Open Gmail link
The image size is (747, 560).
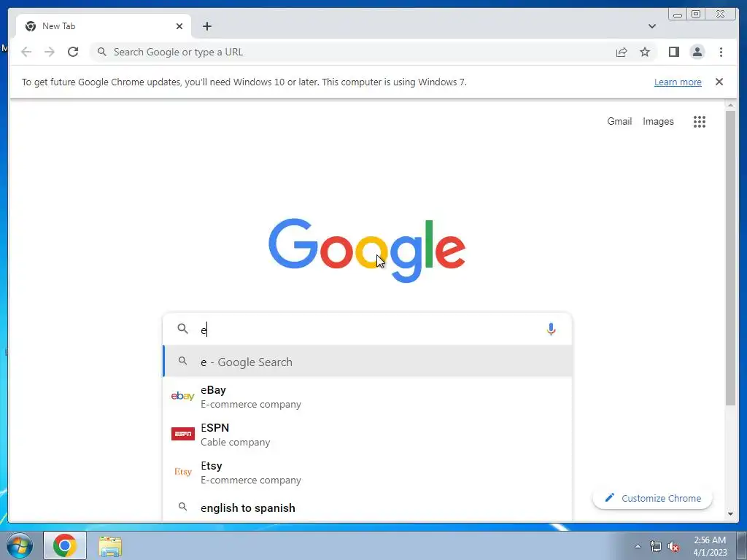(x=619, y=122)
